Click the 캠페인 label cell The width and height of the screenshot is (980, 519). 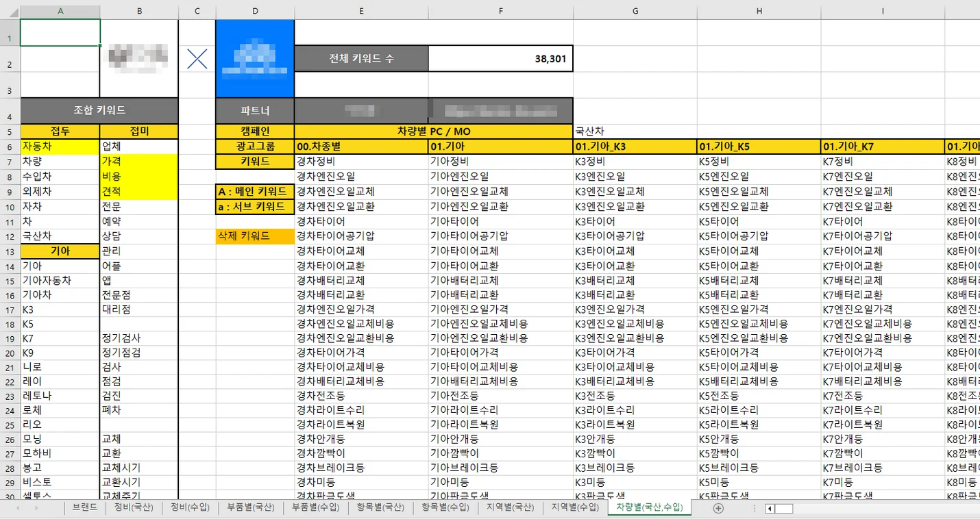pos(255,131)
